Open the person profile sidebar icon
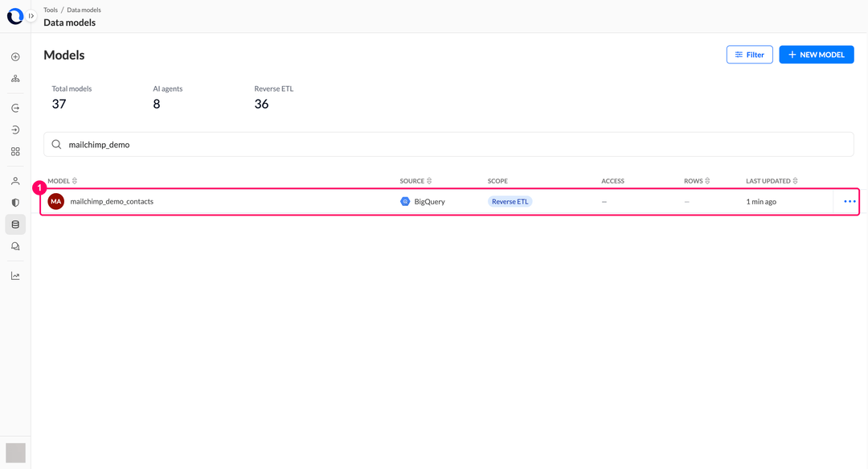The image size is (868, 469). coord(15,181)
